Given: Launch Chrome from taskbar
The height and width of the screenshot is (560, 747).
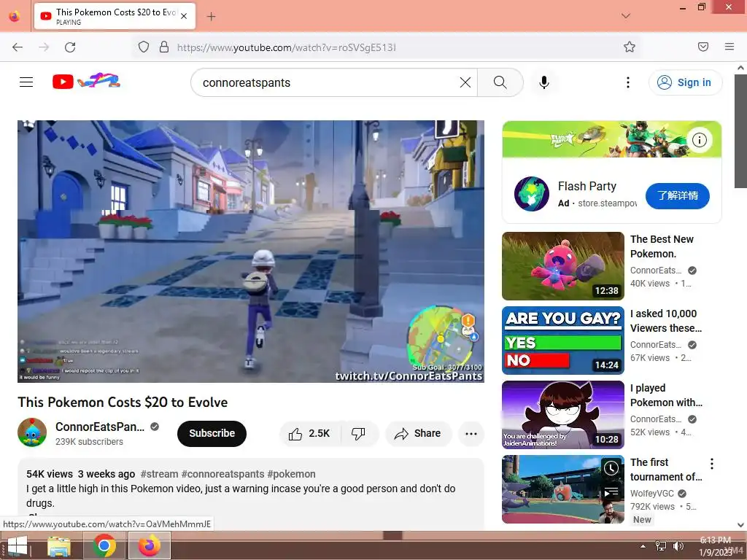Looking at the screenshot, I should point(104,545).
